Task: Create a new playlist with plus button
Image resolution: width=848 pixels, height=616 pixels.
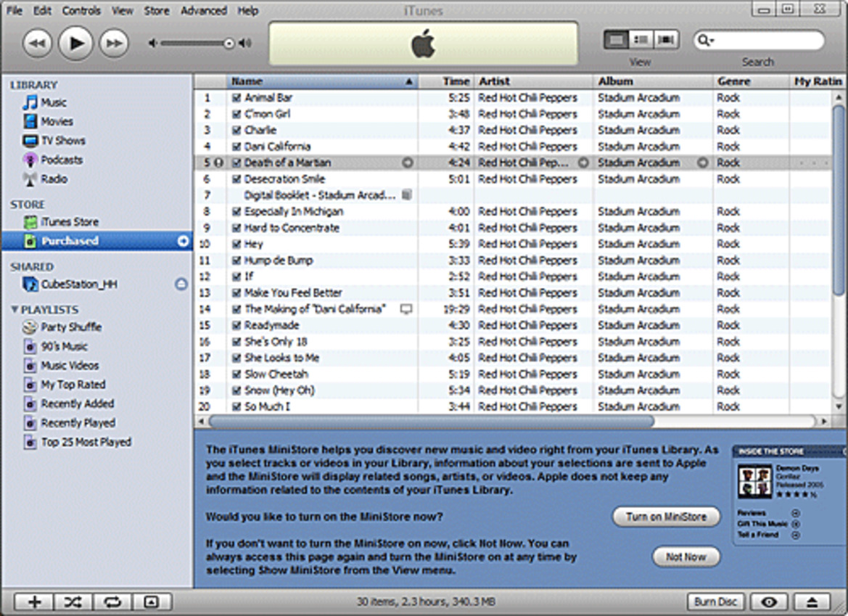Action: pyautogui.click(x=33, y=602)
